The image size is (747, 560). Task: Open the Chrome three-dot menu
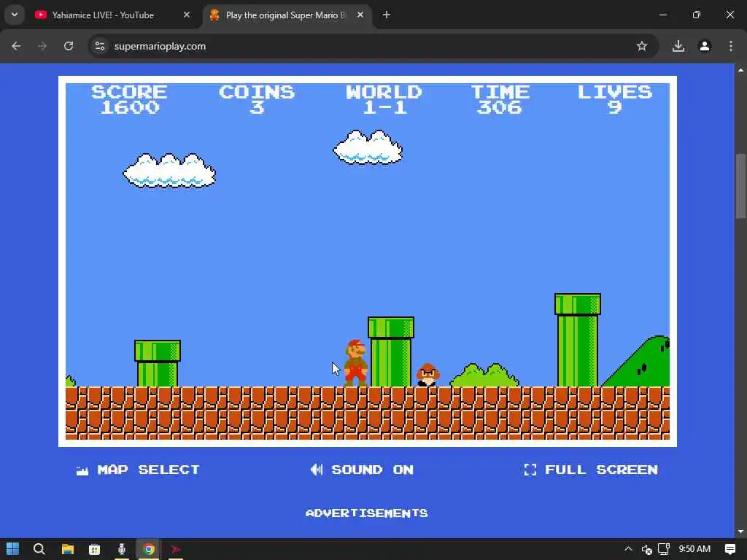pyautogui.click(x=731, y=46)
